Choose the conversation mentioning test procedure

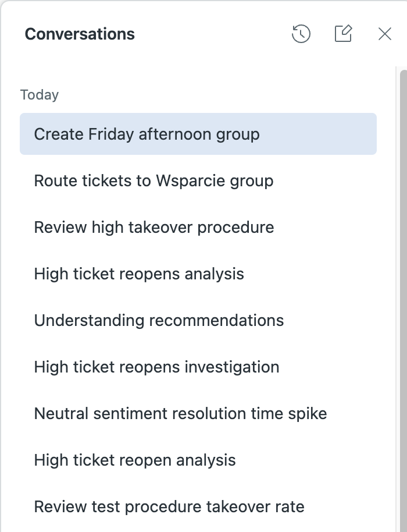[169, 507]
